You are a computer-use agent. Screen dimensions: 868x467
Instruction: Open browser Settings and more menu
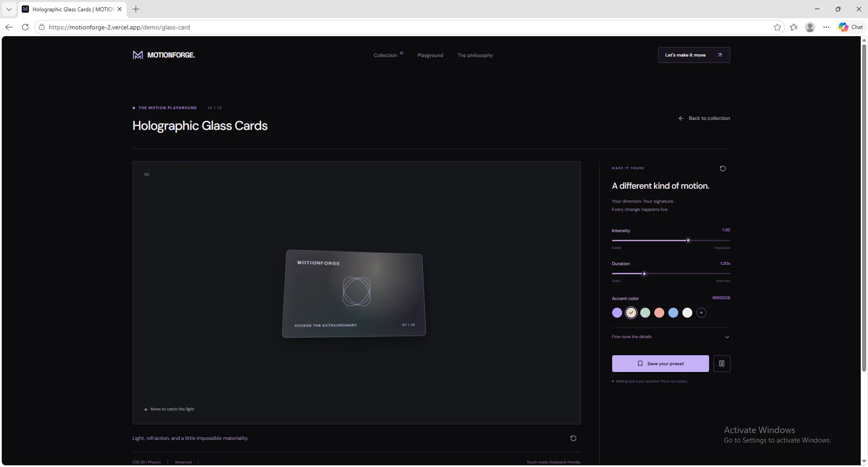click(826, 27)
